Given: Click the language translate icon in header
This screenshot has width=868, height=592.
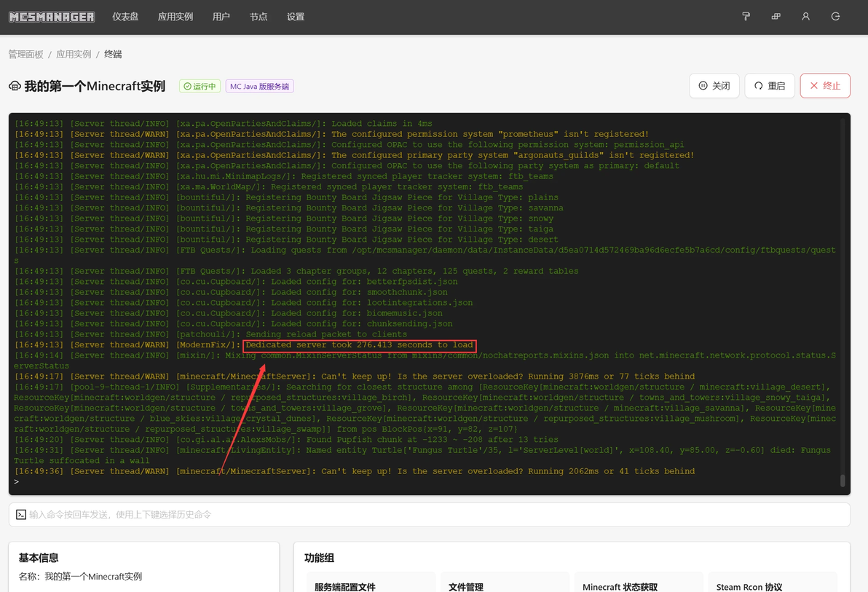Looking at the screenshot, I should pyautogui.click(x=776, y=17).
